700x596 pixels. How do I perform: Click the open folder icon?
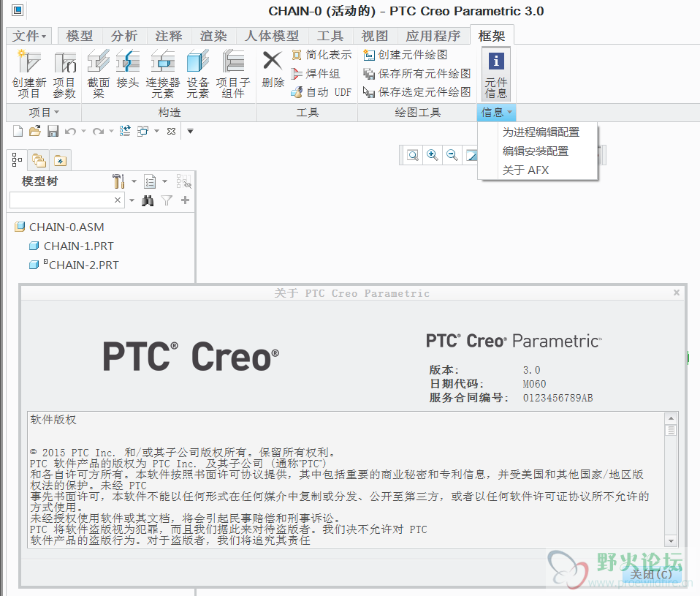tap(35, 131)
